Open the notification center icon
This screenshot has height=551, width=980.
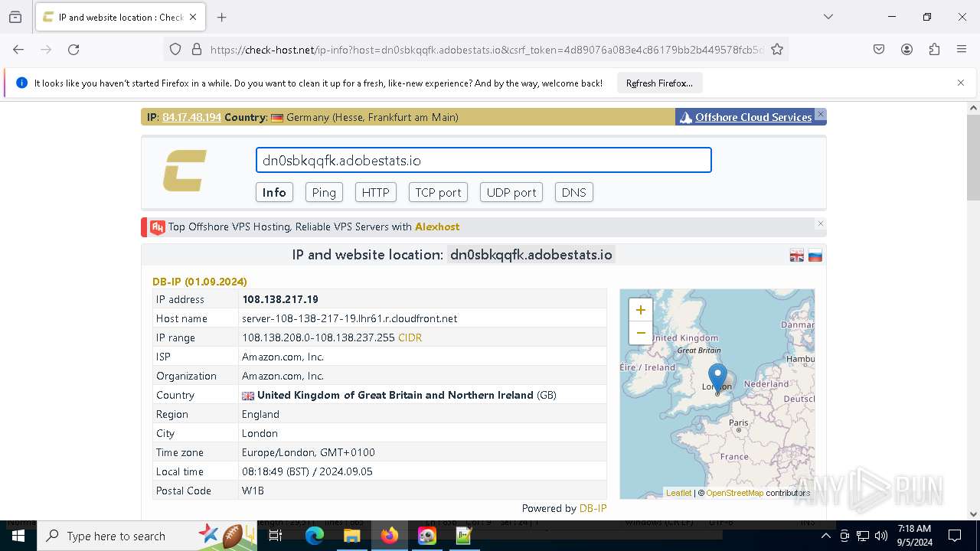click(x=955, y=536)
